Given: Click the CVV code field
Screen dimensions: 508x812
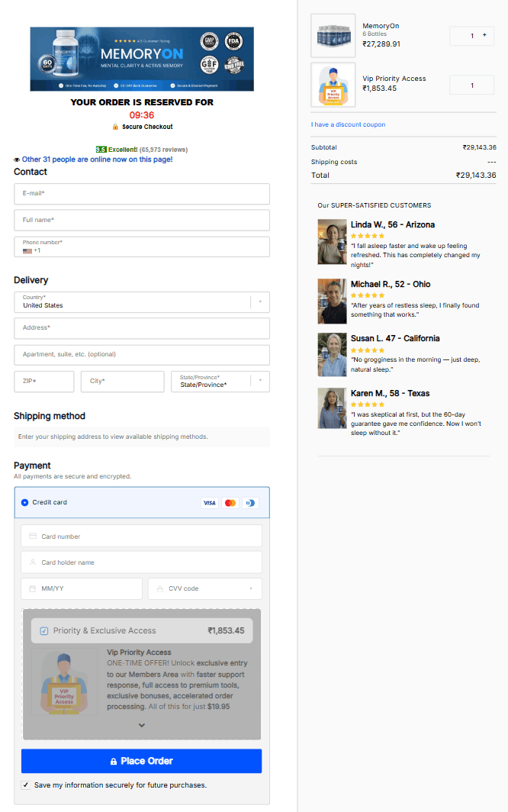Looking at the screenshot, I should 204,588.
